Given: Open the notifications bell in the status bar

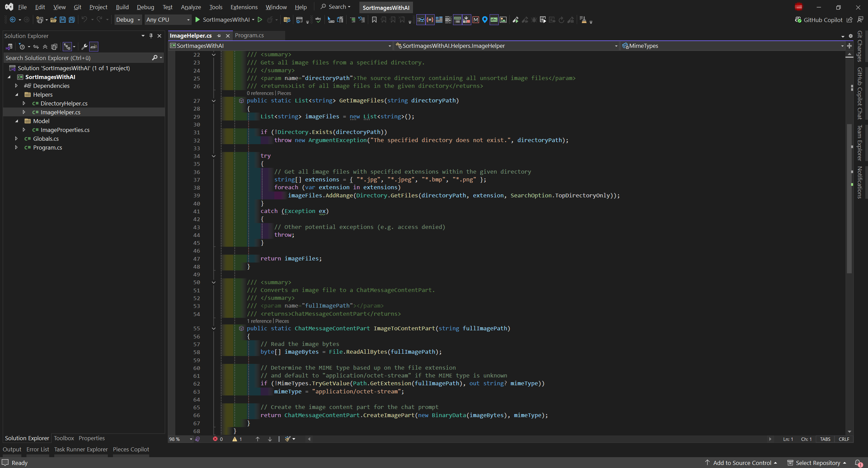Looking at the screenshot, I should tap(858, 463).
